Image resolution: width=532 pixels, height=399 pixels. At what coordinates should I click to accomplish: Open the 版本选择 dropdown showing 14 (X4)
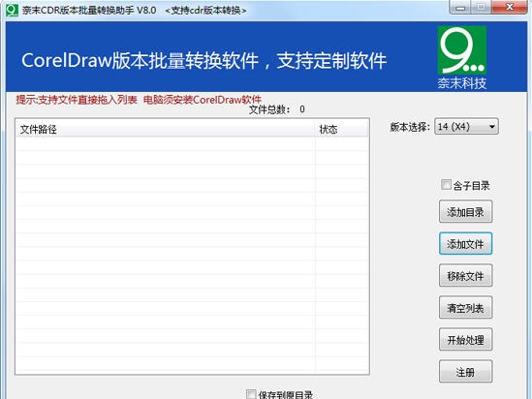(466, 127)
